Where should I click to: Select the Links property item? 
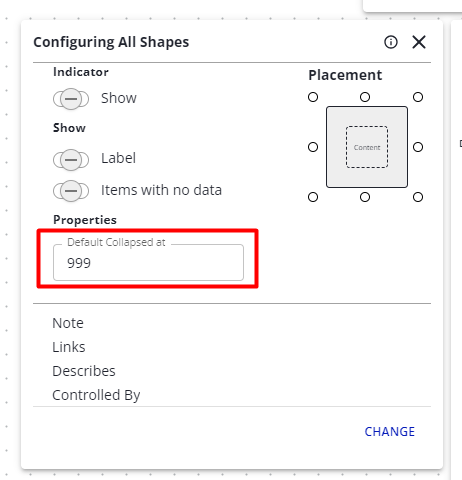pyautogui.click(x=69, y=347)
